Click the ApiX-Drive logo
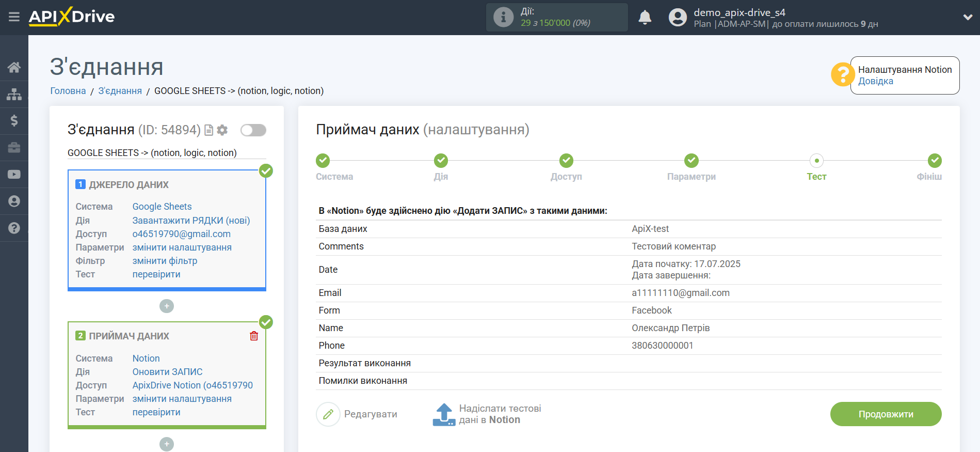The image size is (980, 452). (x=72, y=17)
